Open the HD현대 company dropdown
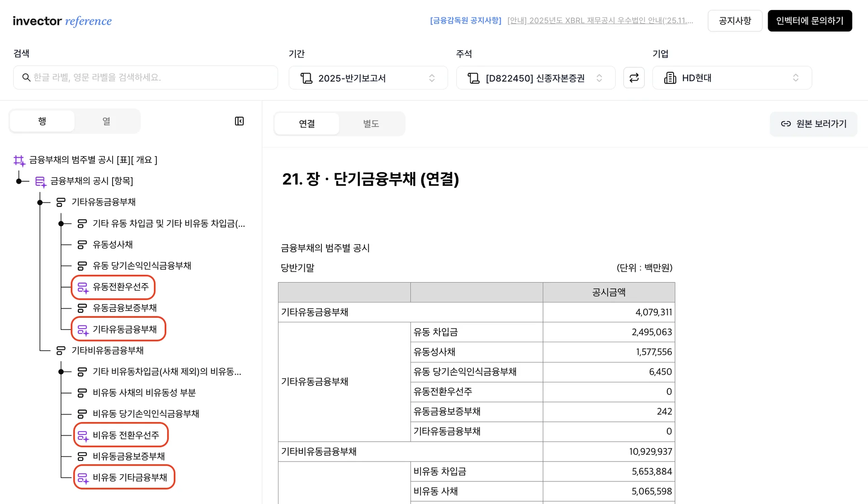 (x=731, y=78)
